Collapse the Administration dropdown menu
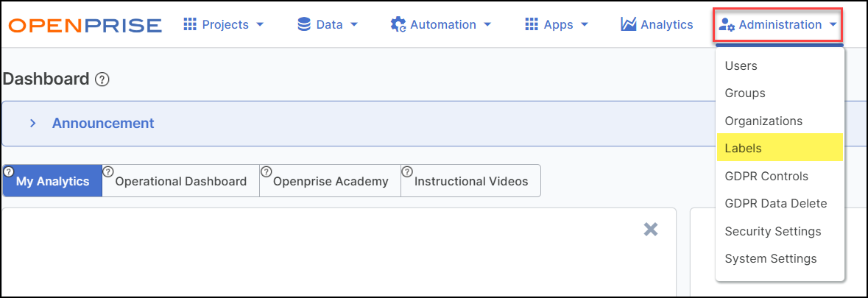Screen dimensions: 868x298 [778, 24]
